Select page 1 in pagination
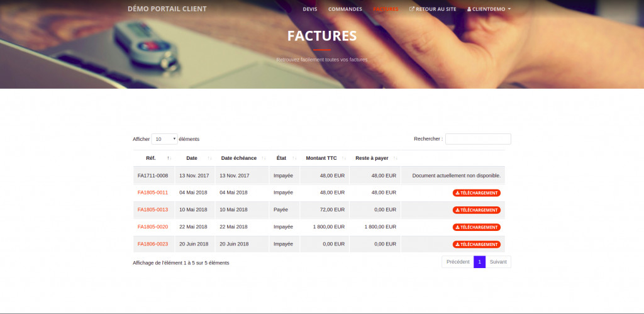 pyautogui.click(x=480, y=262)
